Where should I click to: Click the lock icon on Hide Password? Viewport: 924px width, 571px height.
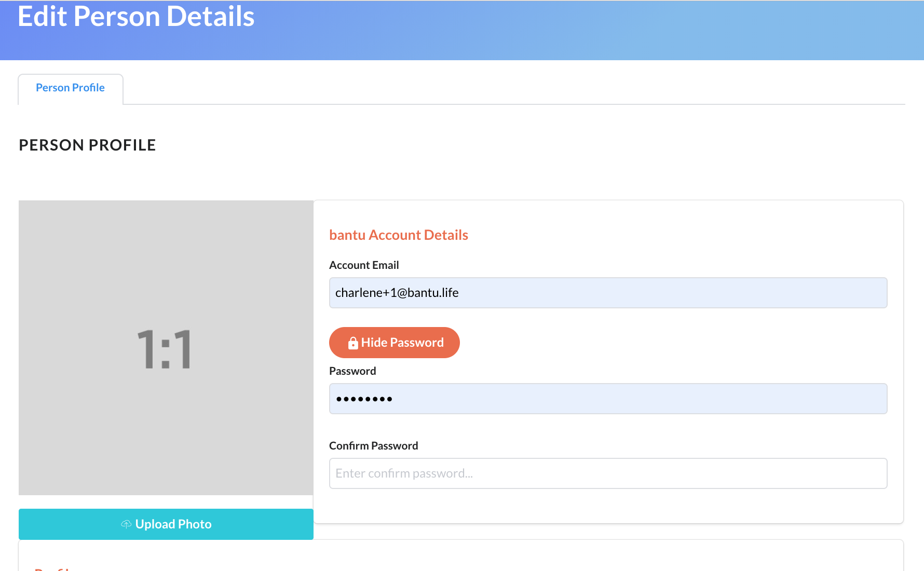click(x=353, y=343)
